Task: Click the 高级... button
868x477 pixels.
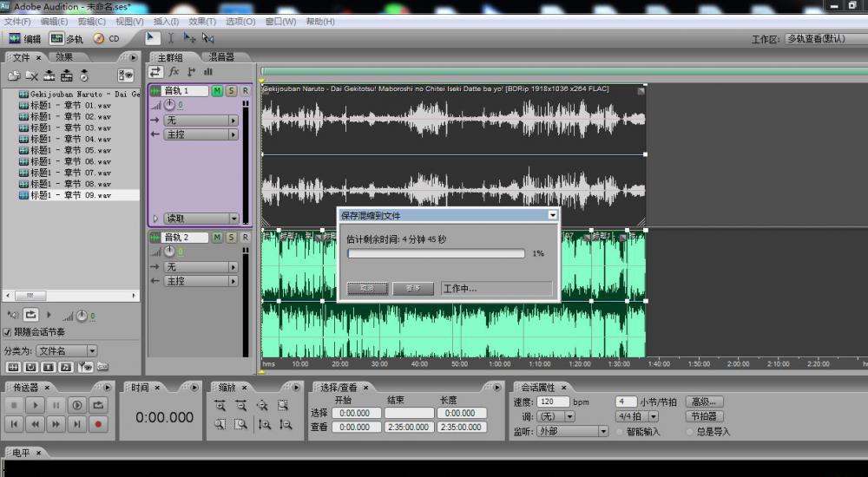Action: coord(704,402)
